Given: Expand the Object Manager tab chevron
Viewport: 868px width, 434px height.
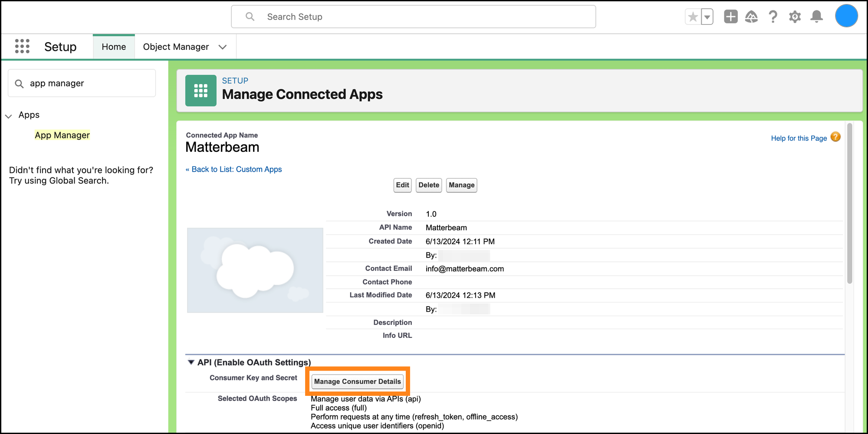Looking at the screenshot, I should point(223,47).
